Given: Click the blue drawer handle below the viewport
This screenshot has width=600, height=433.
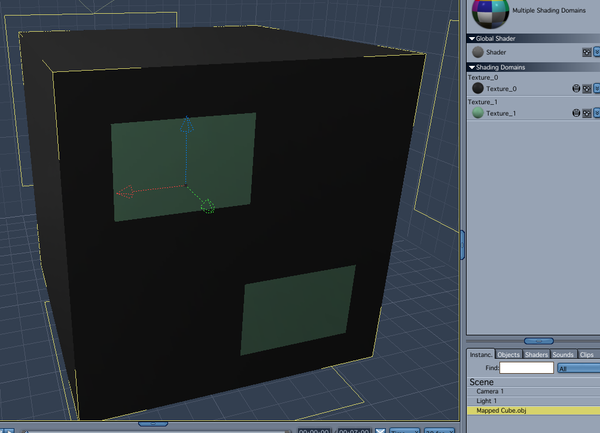Looking at the screenshot, I should coord(153,423).
